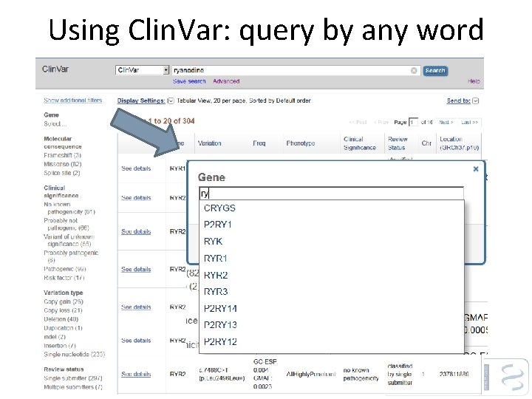Click Show additional filters link
Viewport: 532px width, 399px height.
tap(73, 100)
